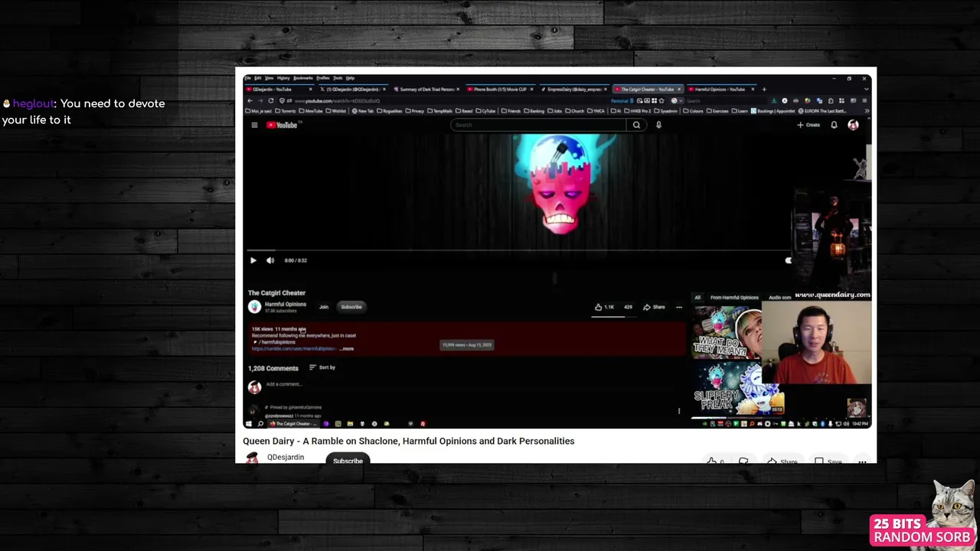This screenshot has height=551, width=980.
Task: Select the From Harmful Opinions chip
Action: point(734,298)
